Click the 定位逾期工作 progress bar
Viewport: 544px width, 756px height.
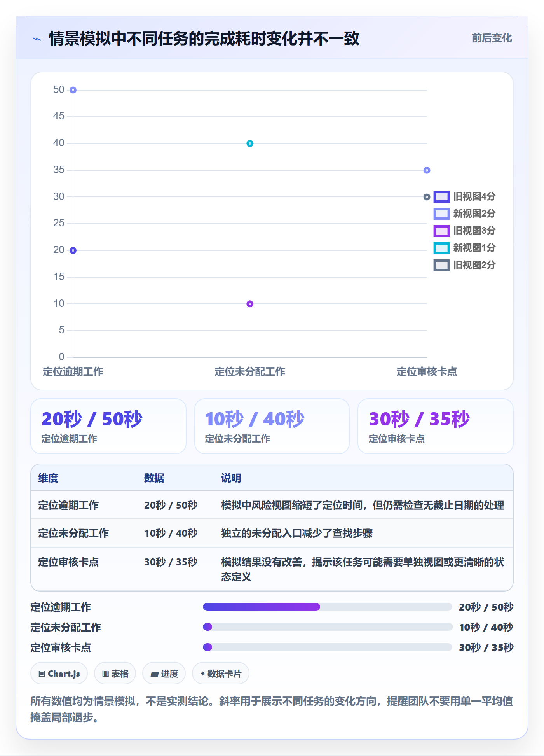[327, 607]
